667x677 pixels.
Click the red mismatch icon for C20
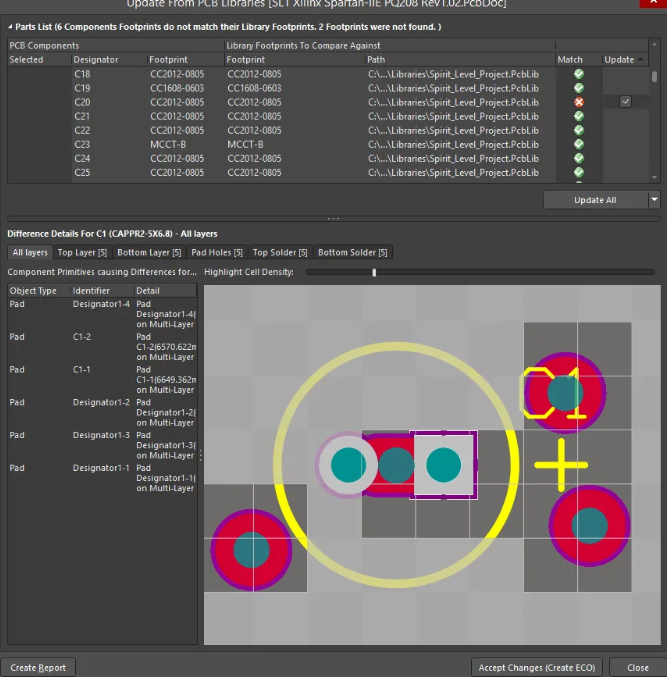pos(578,102)
